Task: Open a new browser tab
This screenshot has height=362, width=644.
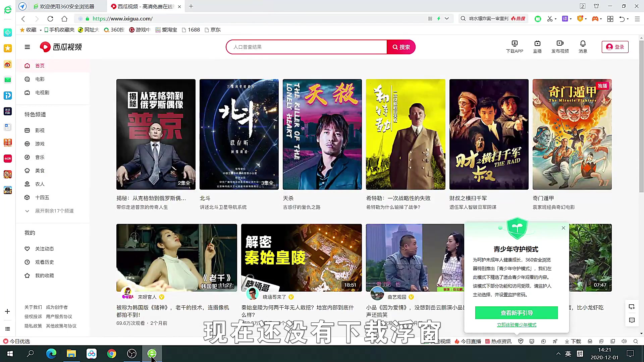Action: (x=191, y=6)
